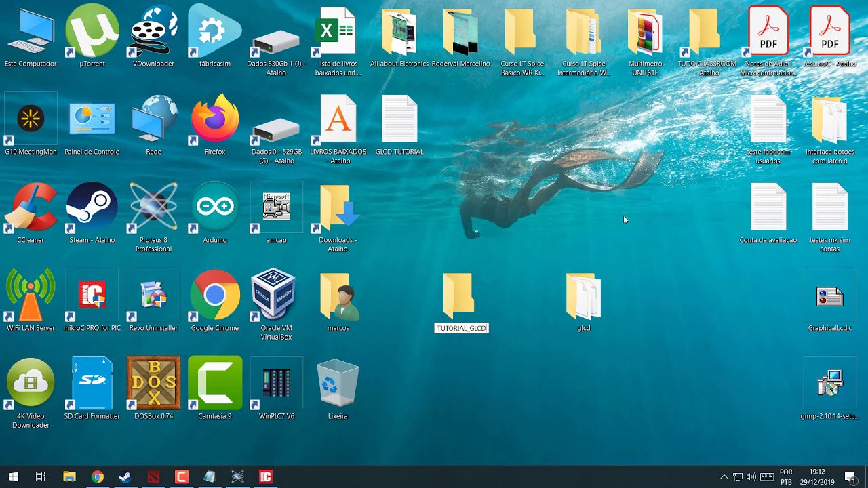
Task: Open the Windows Start menu
Action: pos(13,476)
